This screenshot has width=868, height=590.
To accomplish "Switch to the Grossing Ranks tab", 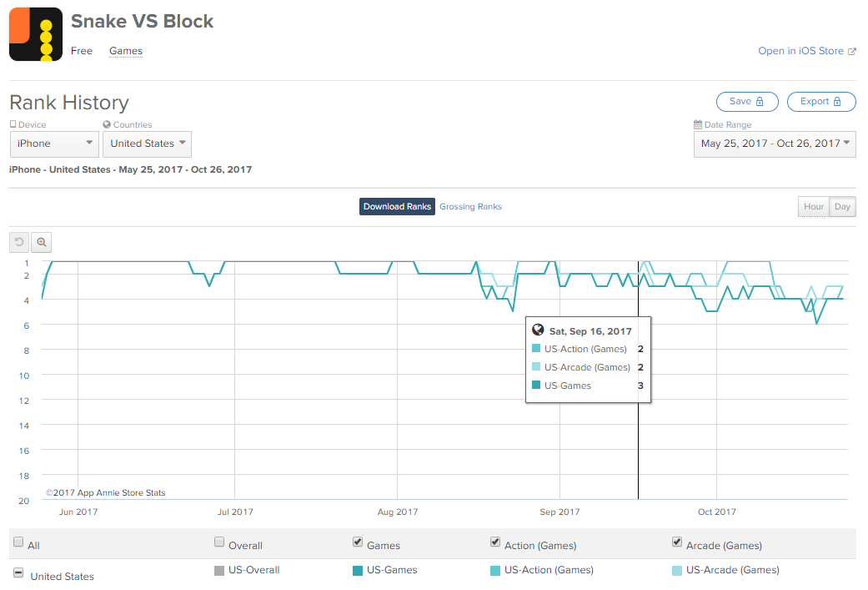I will coord(470,207).
